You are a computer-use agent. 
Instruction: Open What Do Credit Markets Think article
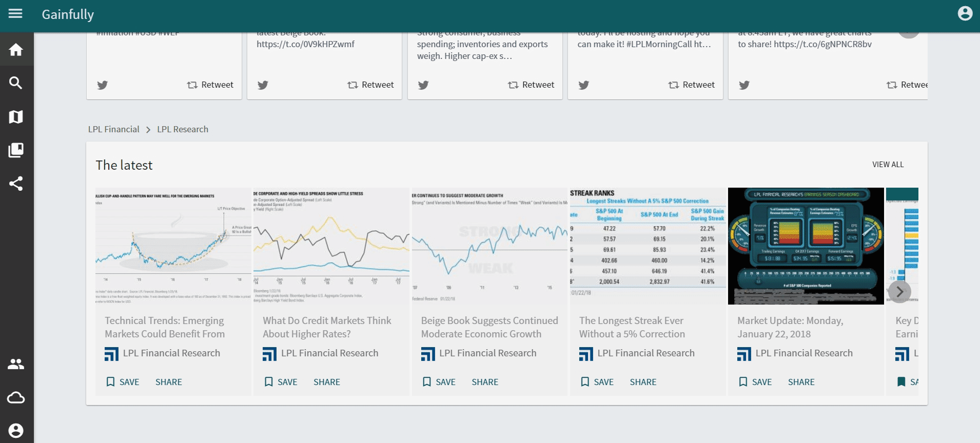coord(327,327)
